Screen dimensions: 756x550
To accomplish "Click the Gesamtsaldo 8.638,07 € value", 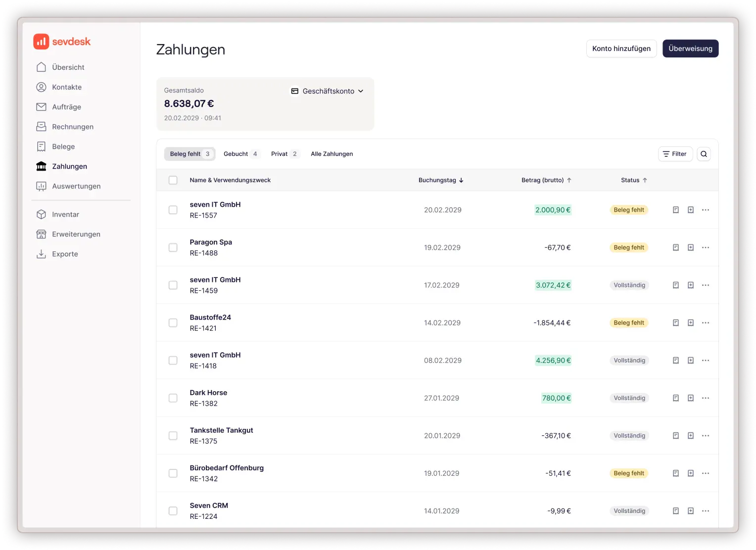I will click(x=189, y=103).
